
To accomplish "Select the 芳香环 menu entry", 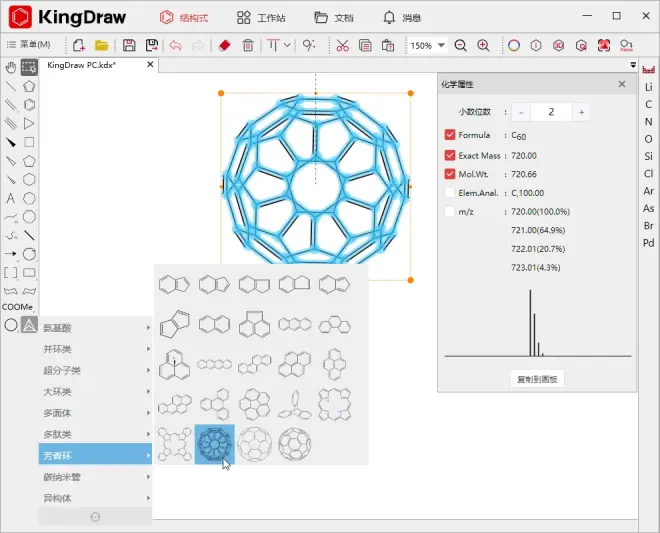I will [95, 455].
